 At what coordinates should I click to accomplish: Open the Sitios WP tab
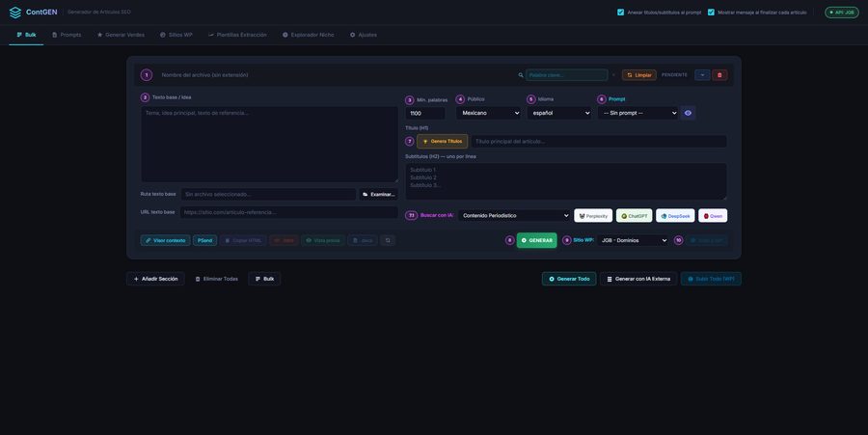coord(176,35)
